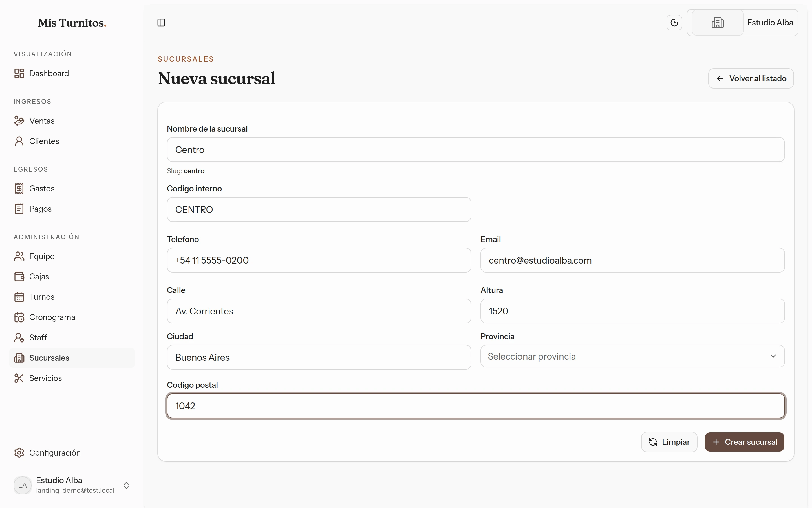The height and width of the screenshot is (508, 812).
Task: Click the Ventas hand-coins icon
Action: (19, 121)
